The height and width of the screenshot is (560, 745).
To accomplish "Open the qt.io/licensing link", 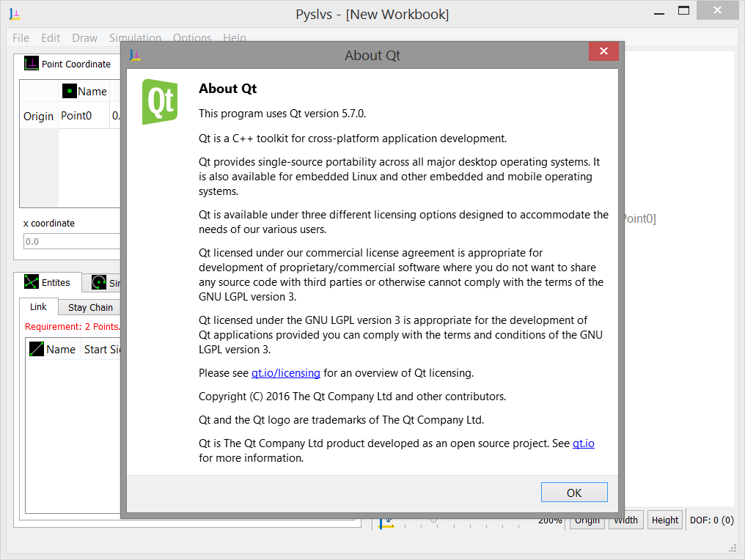I will pyautogui.click(x=285, y=373).
